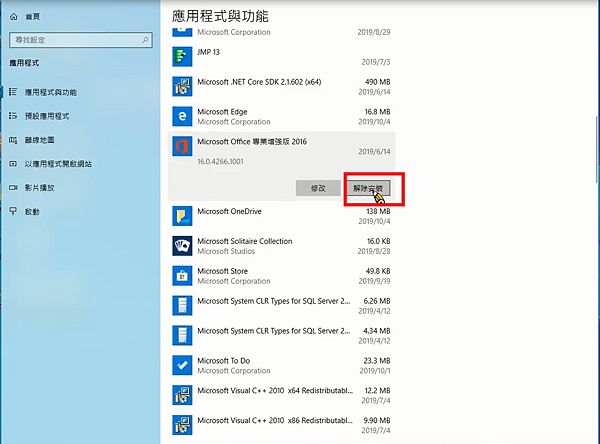This screenshot has width=600, height=444.
Task: Open 預設應用程式 in the sidebar
Action: point(50,116)
